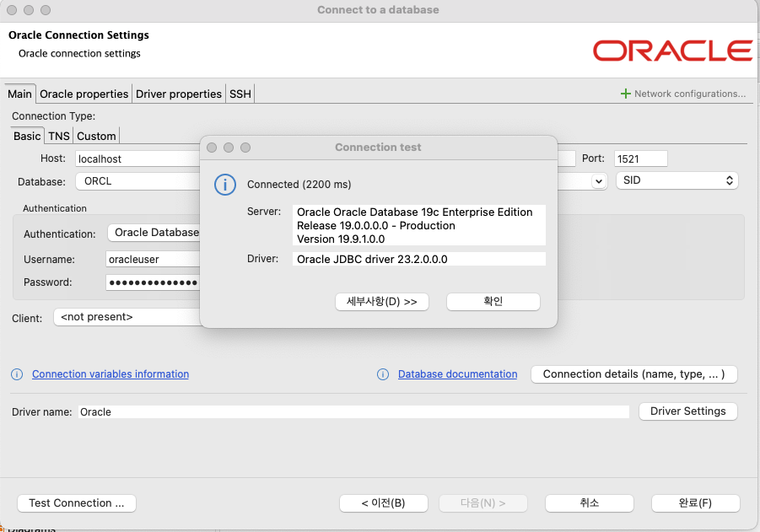Click the 이전(B) back button
This screenshot has height=532, width=760.
[384, 503]
